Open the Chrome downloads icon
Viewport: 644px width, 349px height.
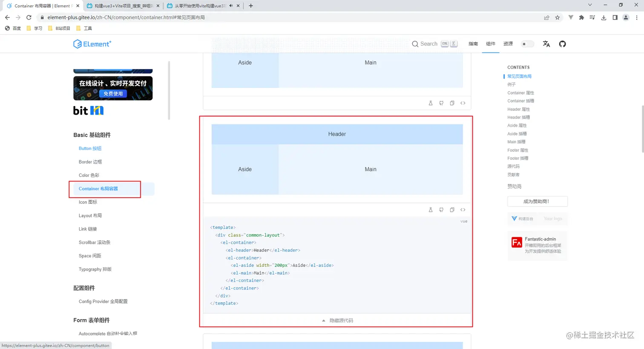[604, 17]
